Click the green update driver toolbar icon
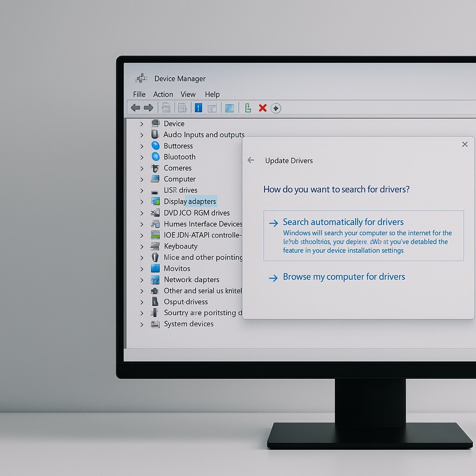The width and height of the screenshot is (476, 476). [x=248, y=108]
